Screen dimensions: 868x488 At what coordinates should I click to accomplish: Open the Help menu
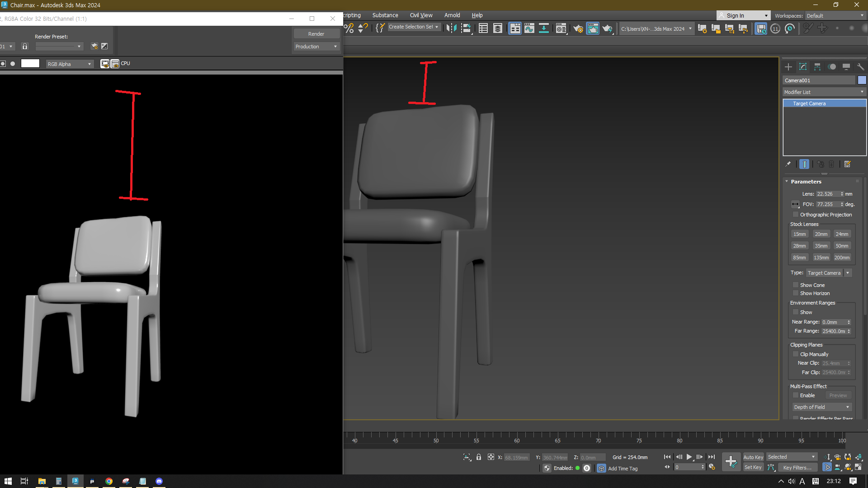477,15
